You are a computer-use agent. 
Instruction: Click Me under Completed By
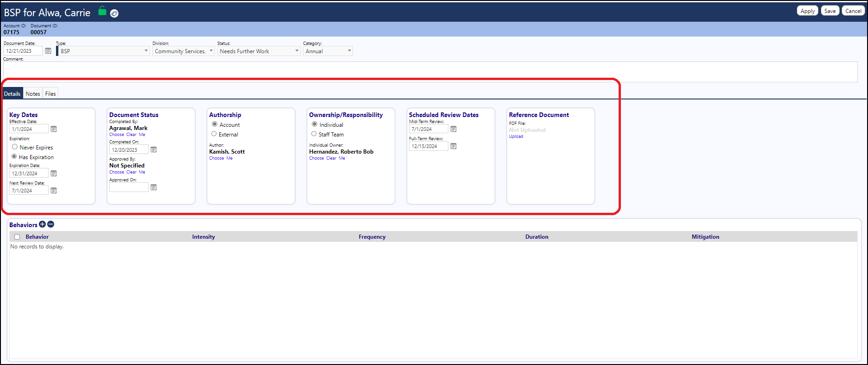[142, 135]
